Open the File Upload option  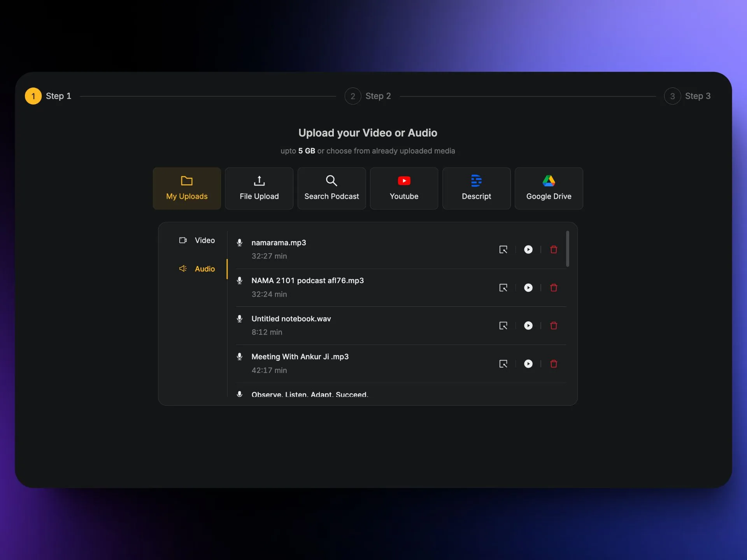tap(259, 188)
